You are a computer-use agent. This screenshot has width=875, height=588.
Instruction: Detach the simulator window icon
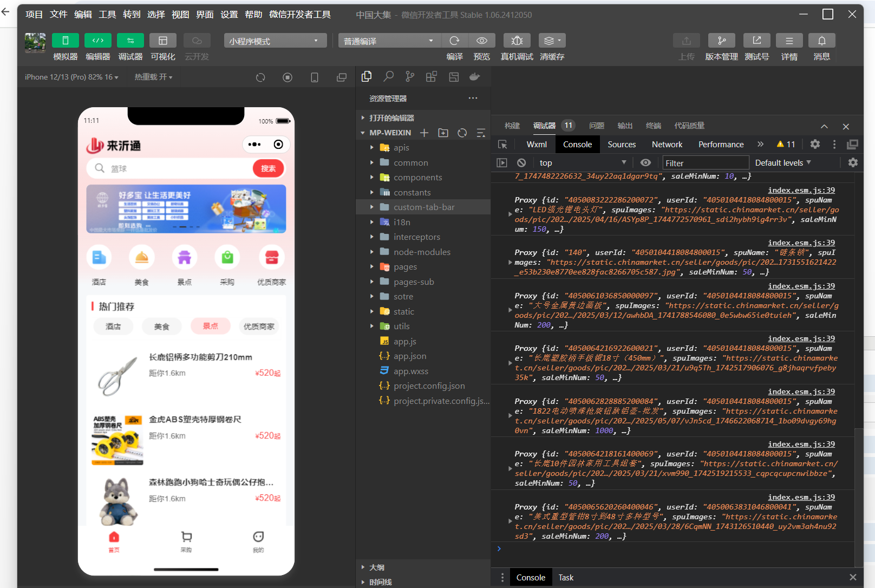[342, 77]
